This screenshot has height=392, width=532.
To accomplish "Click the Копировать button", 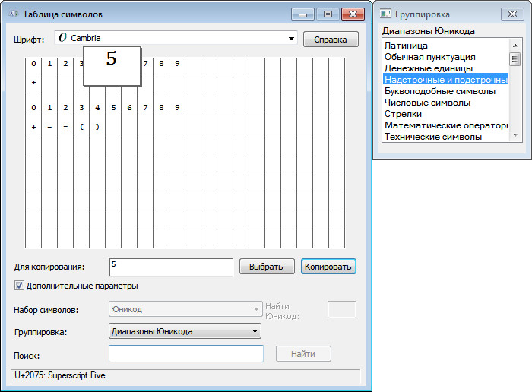I will [x=328, y=267].
